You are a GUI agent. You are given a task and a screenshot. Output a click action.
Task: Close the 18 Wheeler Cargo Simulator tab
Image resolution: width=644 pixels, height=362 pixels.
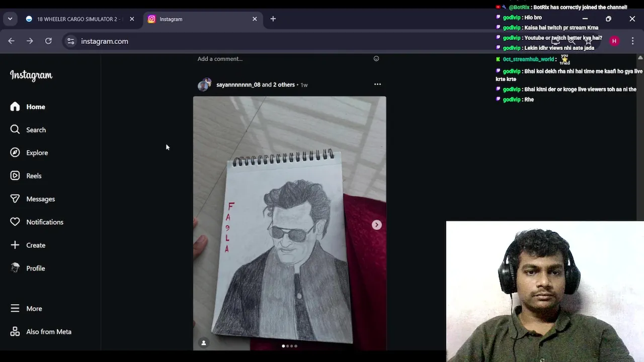tap(132, 19)
